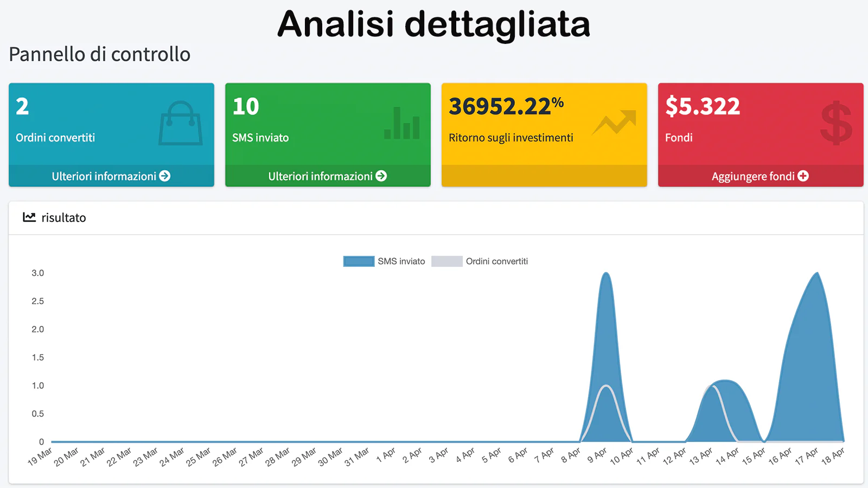This screenshot has width=868, height=488.
Task: Click the number 2 on teal card
Action: coord(22,106)
